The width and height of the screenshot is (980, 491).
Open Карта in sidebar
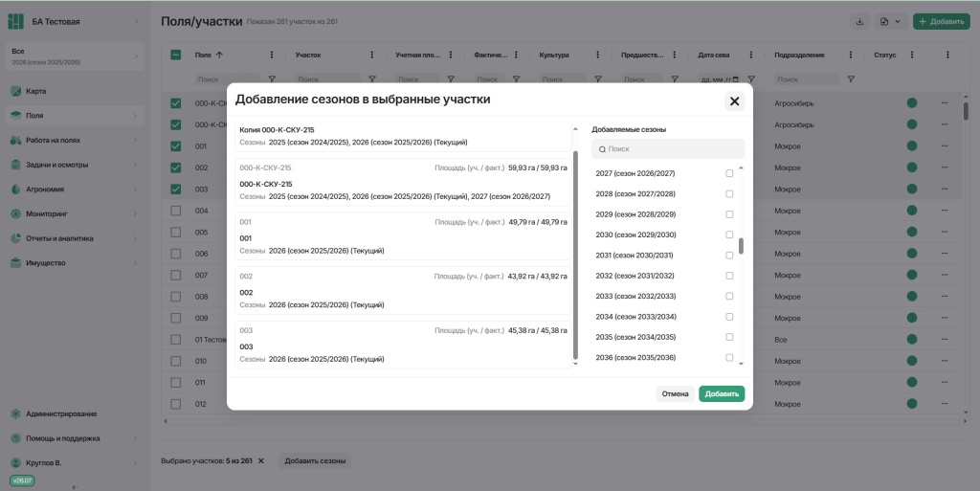click(75, 91)
